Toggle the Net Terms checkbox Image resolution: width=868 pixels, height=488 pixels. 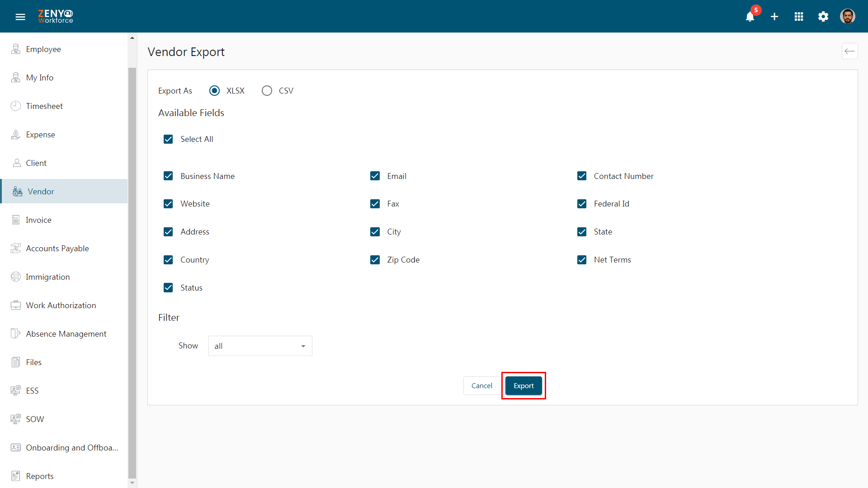[x=582, y=260]
